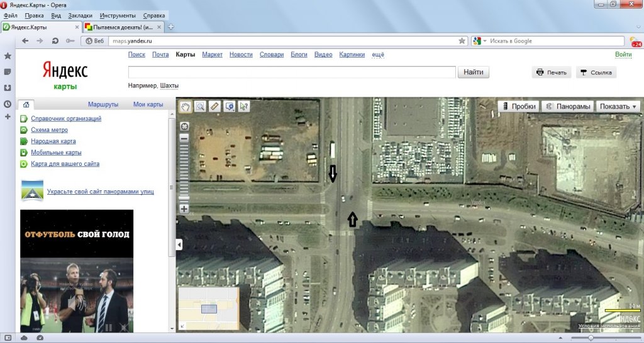Open the Вид menu
The width and height of the screenshot is (644, 343).
point(56,16)
